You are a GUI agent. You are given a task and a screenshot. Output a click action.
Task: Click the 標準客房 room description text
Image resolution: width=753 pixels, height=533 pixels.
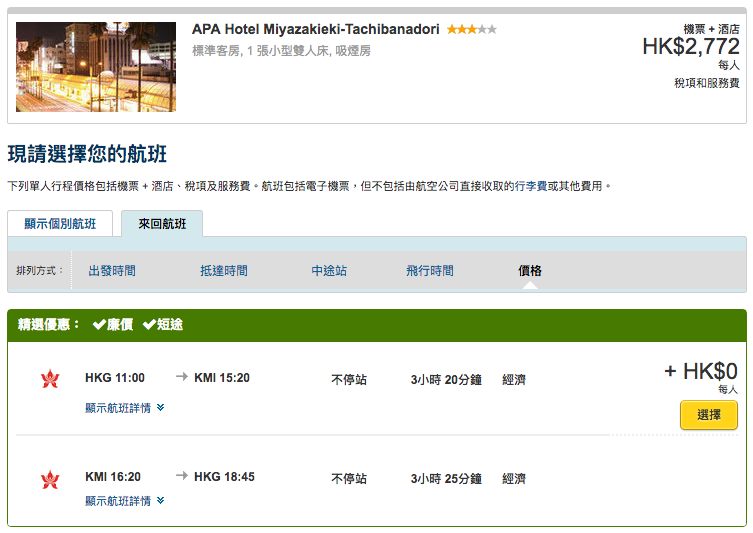pos(281,50)
